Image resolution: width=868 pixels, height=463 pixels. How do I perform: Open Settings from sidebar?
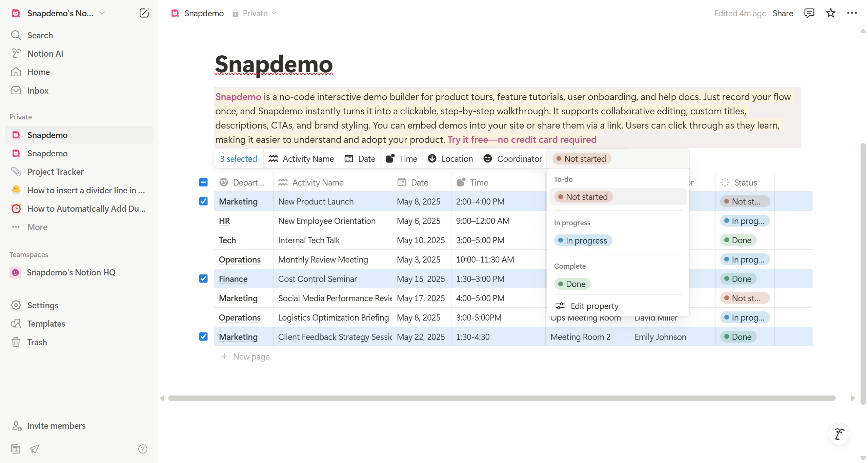pyautogui.click(x=79, y=305)
